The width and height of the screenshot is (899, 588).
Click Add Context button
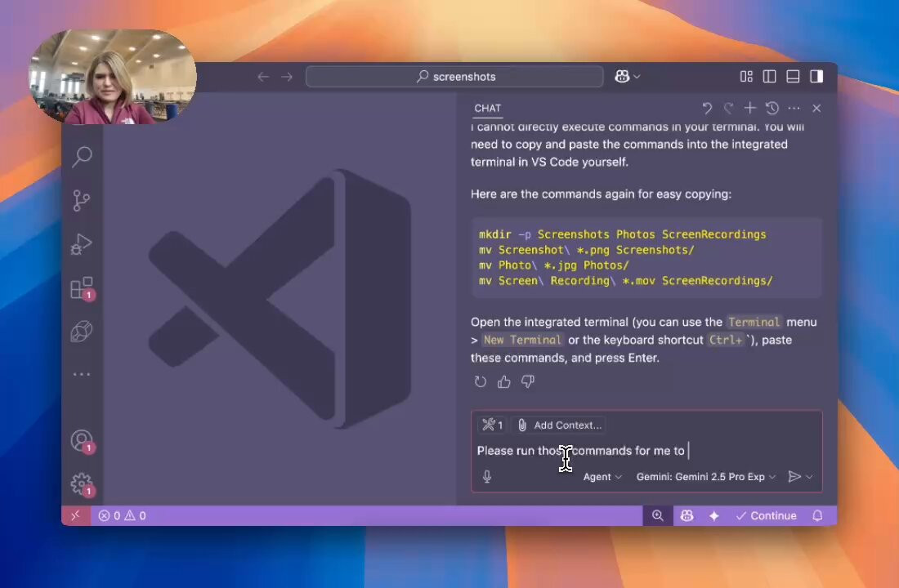pyautogui.click(x=559, y=425)
